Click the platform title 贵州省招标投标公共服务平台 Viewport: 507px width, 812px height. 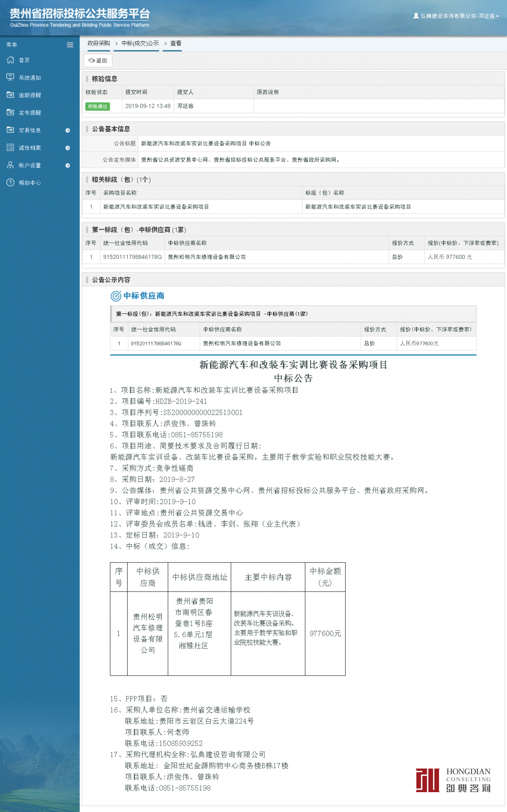[x=80, y=14]
